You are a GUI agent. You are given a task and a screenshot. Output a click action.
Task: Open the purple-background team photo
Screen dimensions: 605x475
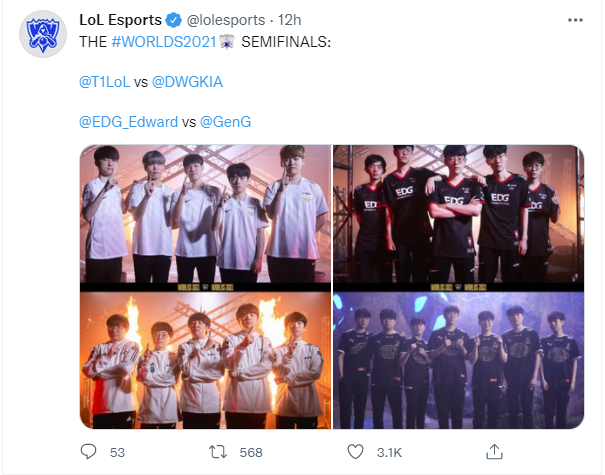(458, 360)
